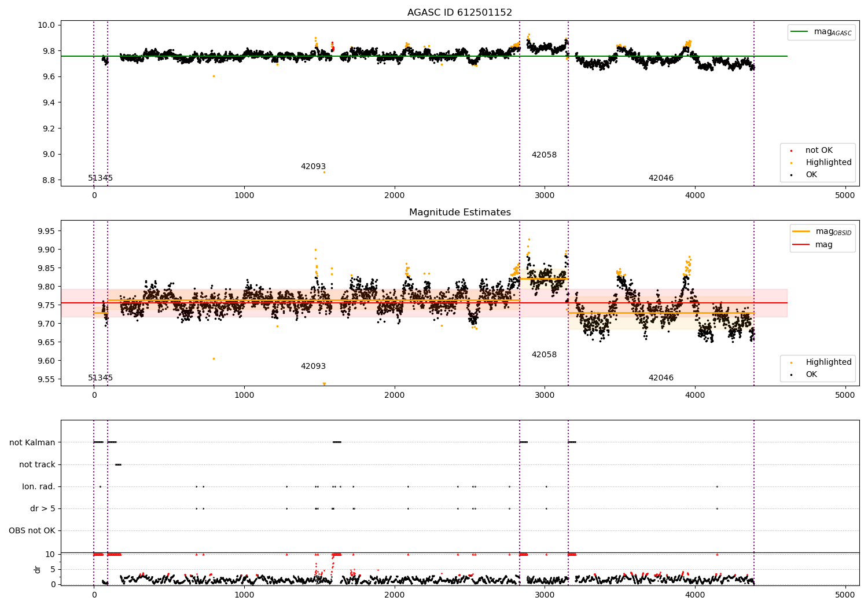Click the "9.95" y-axis tick label
868x608 pixels.
point(47,232)
